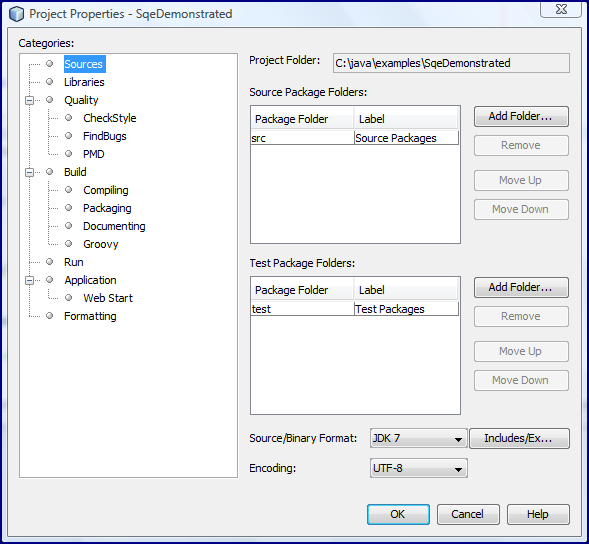
Task: Click Label header in test table
Action: click(x=406, y=290)
